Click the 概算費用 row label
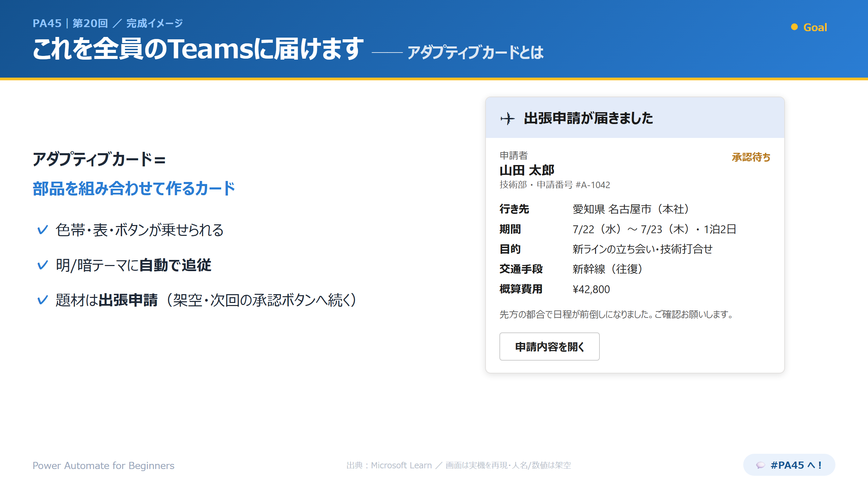 pos(521,289)
